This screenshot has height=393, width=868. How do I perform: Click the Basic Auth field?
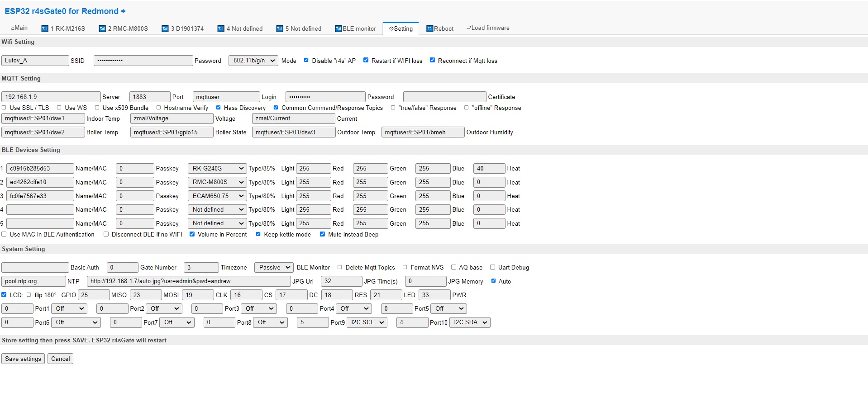click(x=35, y=267)
